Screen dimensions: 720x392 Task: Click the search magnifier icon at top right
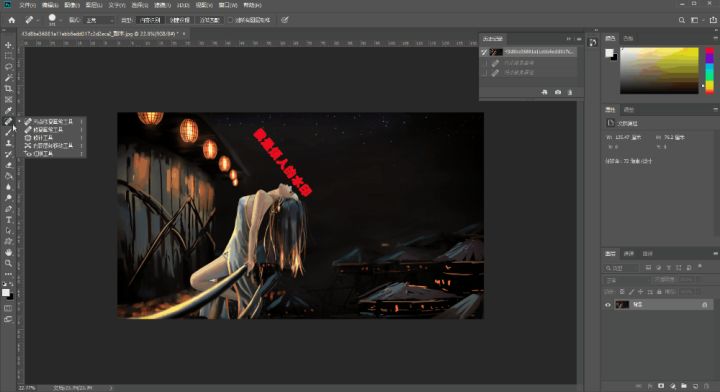tap(682, 20)
